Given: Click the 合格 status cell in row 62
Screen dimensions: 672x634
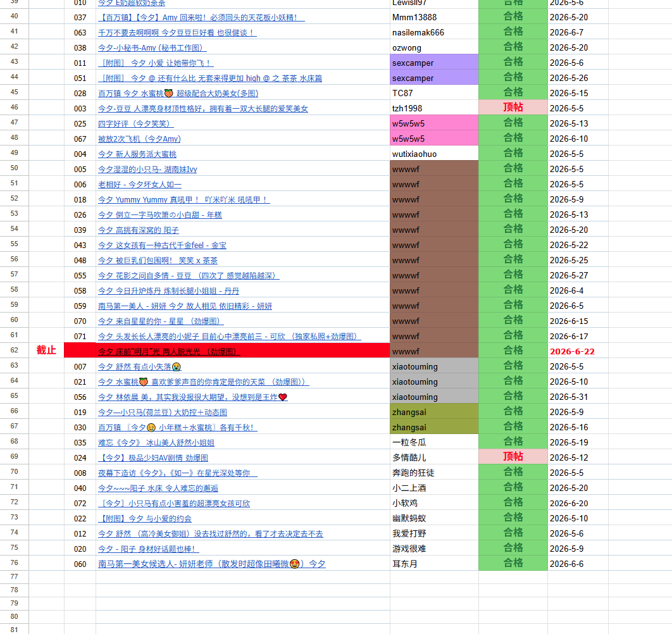Looking at the screenshot, I should (513, 351).
